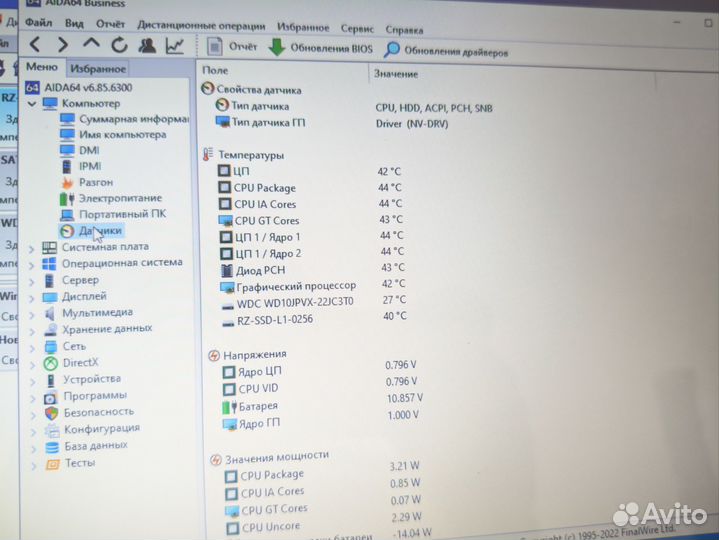The width and height of the screenshot is (719, 540).
Task: Click the Устройства device icon
Action: (51, 380)
